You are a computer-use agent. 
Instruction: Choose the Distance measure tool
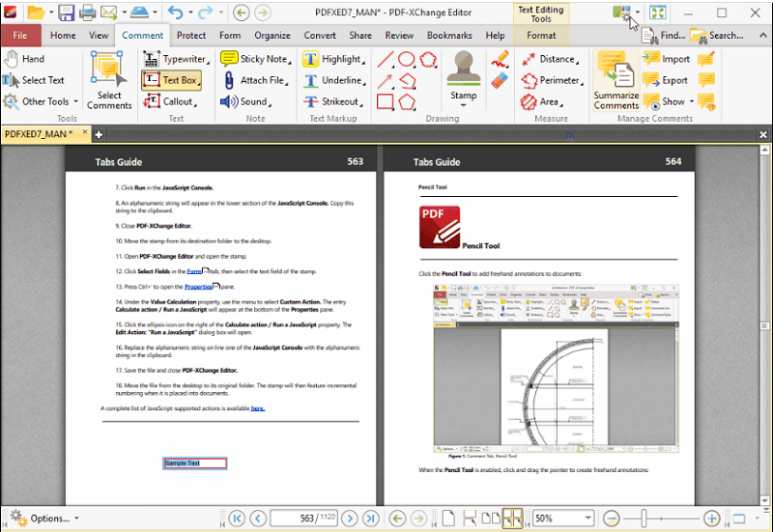(551, 59)
